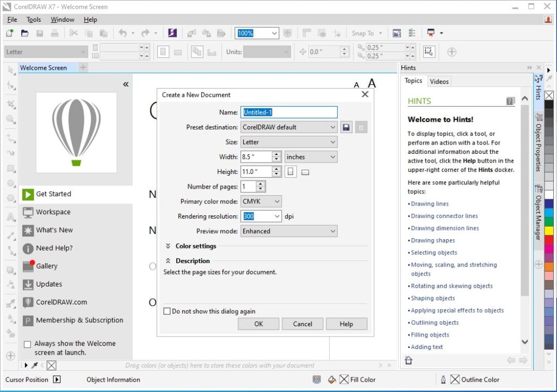Open the Object Properties docker tab
The image size is (557, 392).
coord(539,143)
